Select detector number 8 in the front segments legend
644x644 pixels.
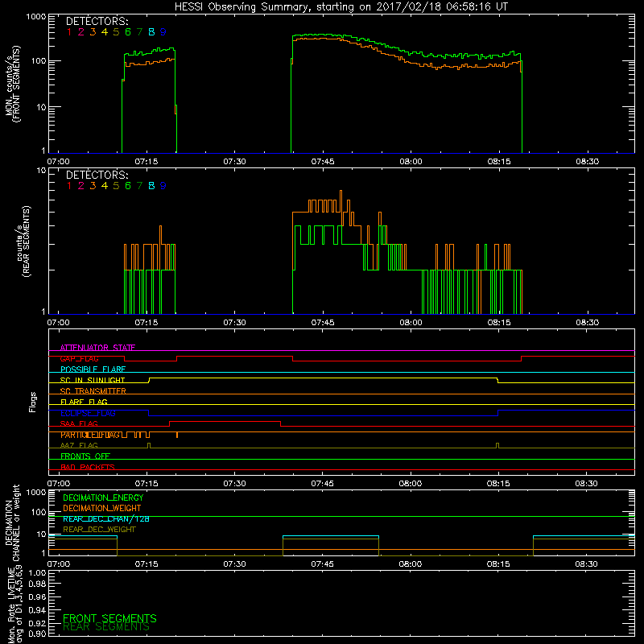click(151, 32)
